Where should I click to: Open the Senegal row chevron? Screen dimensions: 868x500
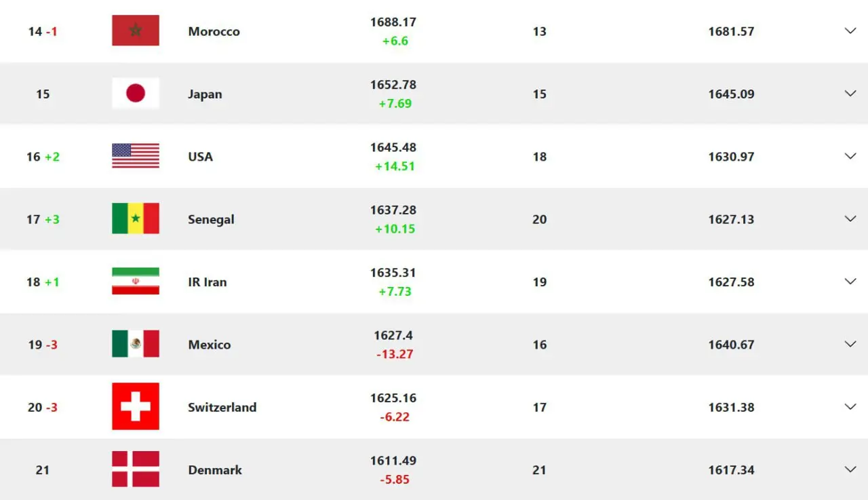click(850, 219)
